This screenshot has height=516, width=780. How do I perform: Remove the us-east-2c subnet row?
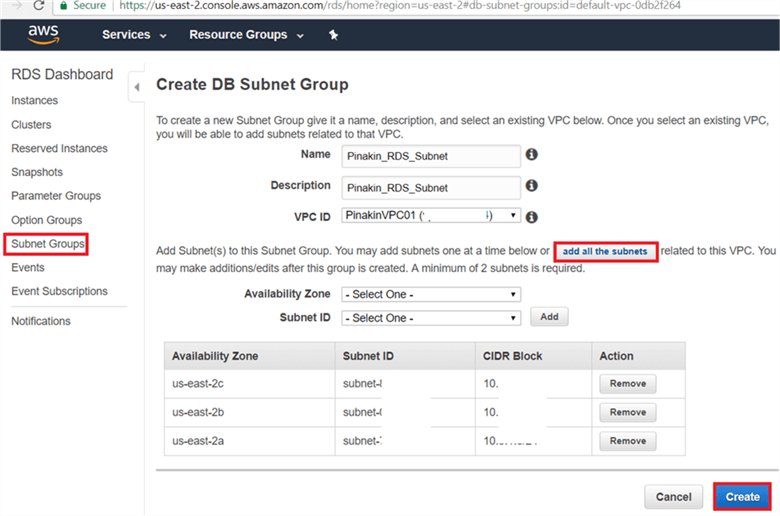(x=628, y=384)
